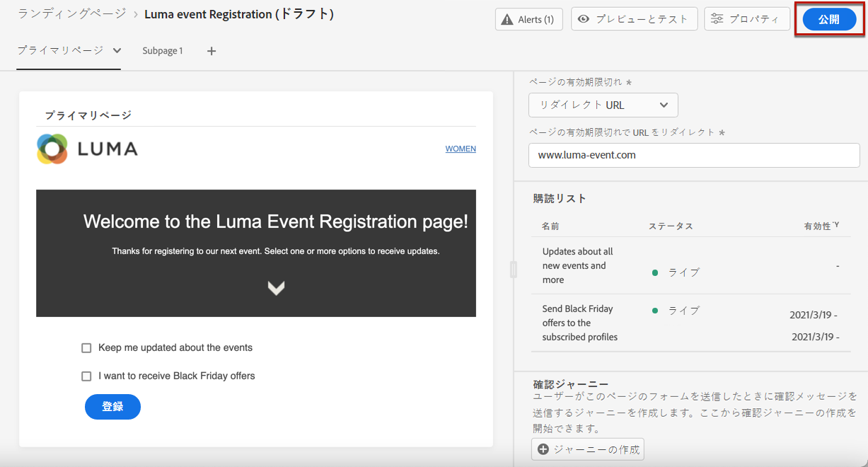
Task: Click the blue 登録 register button
Action: pos(112,407)
